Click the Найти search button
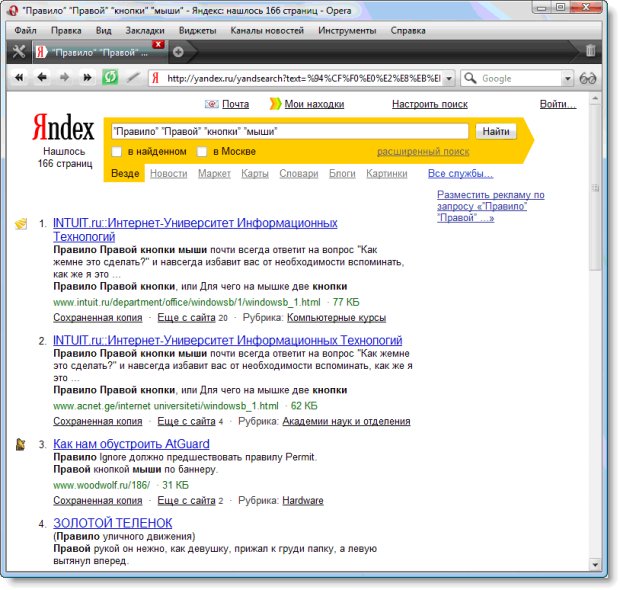 click(496, 131)
